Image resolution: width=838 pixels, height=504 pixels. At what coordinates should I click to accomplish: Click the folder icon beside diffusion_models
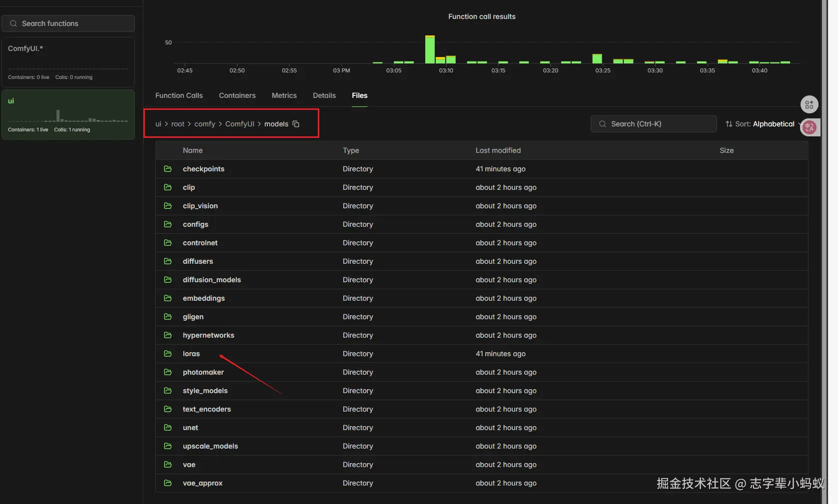(x=168, y=280)
